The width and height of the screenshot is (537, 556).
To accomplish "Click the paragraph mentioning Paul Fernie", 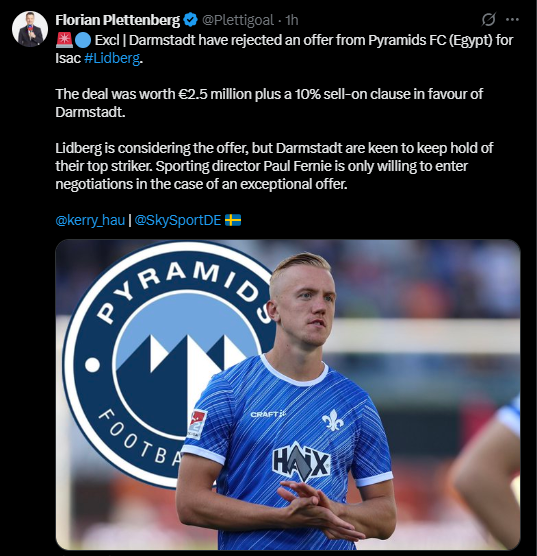I will [x=274, y=166].
